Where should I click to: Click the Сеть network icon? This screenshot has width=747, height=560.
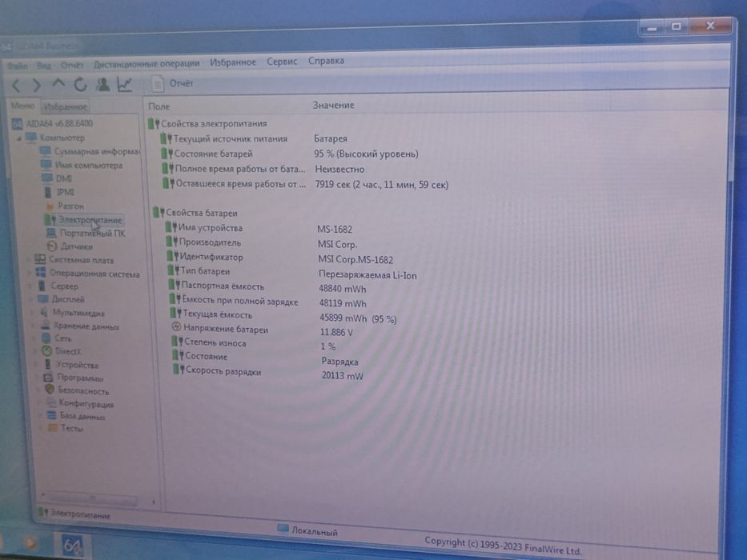(x=46, y=338)
